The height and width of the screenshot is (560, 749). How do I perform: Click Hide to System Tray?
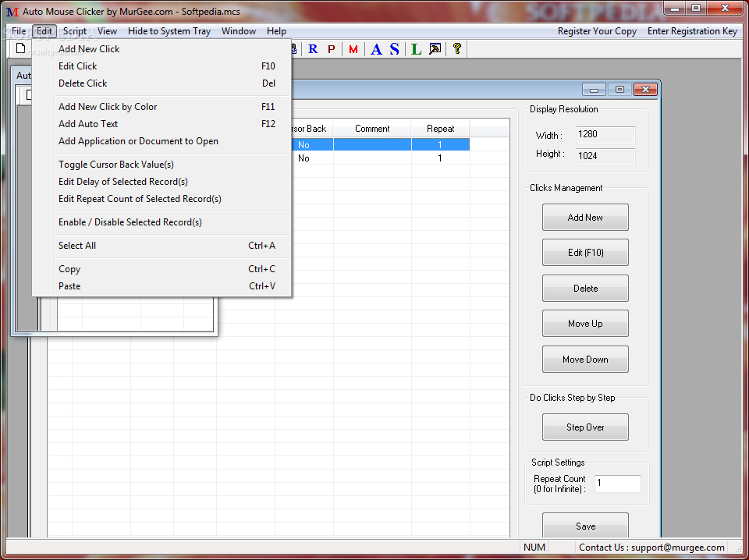[x=169, y=31]
